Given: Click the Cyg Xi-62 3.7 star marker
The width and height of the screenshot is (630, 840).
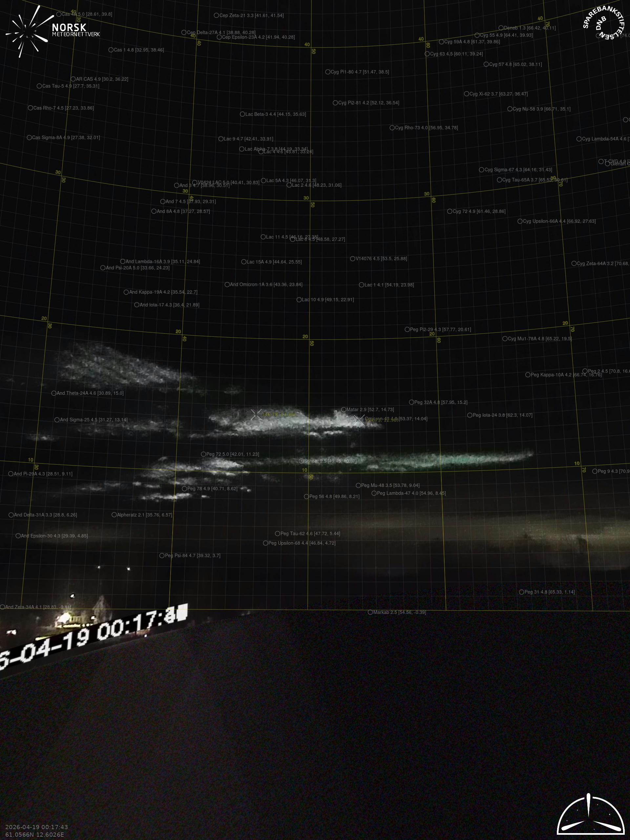Looking at the screenshot, I should click(466, 94).
